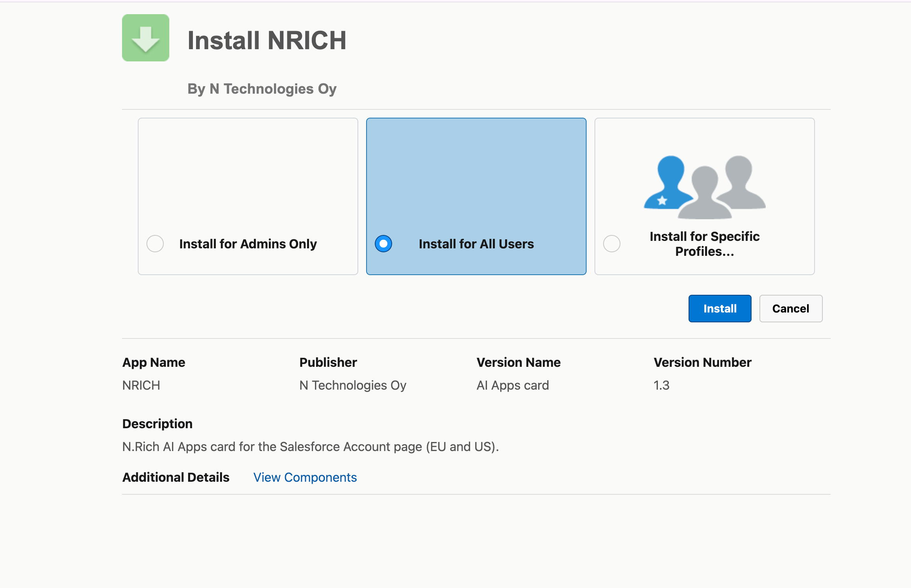Open the View Components link
911x588 pixels.
(305, 477)
